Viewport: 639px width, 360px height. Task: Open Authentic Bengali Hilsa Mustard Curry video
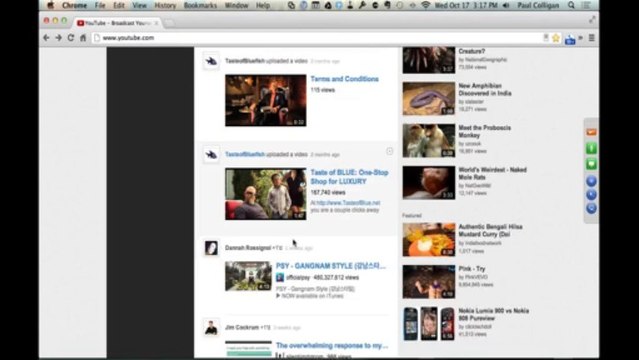click(x=490, y=230)
